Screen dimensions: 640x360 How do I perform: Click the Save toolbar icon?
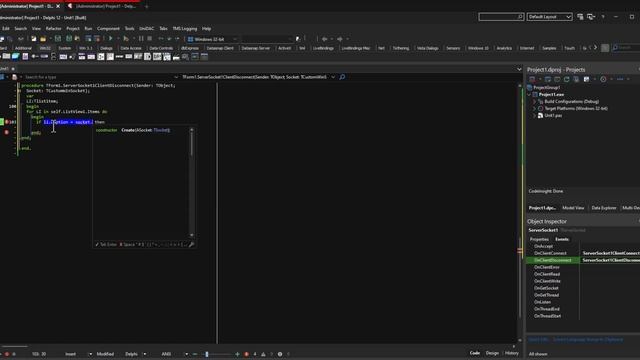[58, 39]
